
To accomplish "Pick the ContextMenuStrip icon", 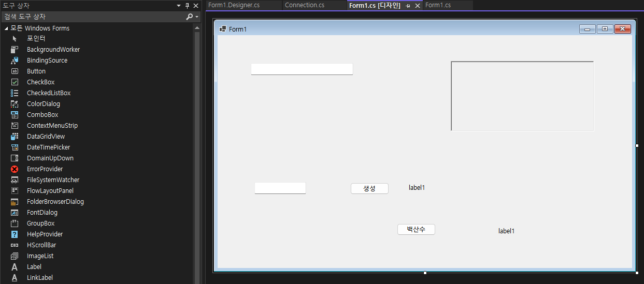I will pos(15,126).
